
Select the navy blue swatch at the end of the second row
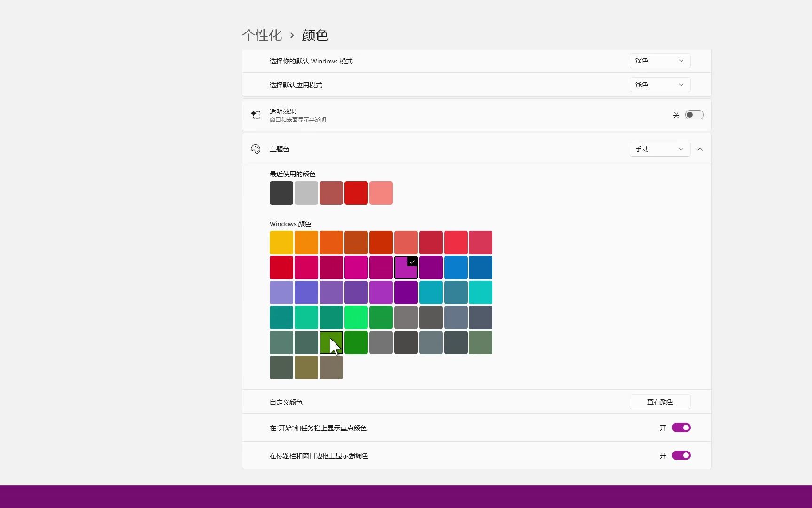[x=481, y=268]
